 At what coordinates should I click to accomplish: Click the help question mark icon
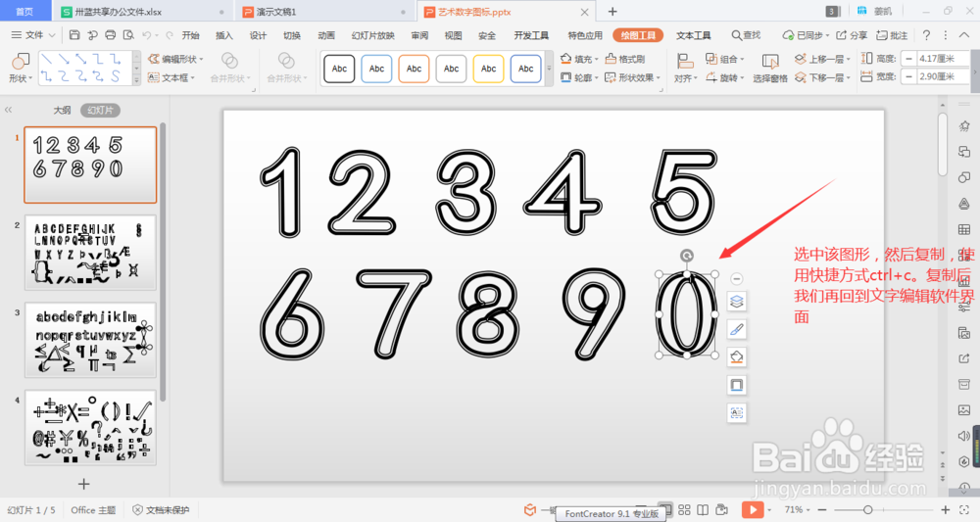(926, 35)
